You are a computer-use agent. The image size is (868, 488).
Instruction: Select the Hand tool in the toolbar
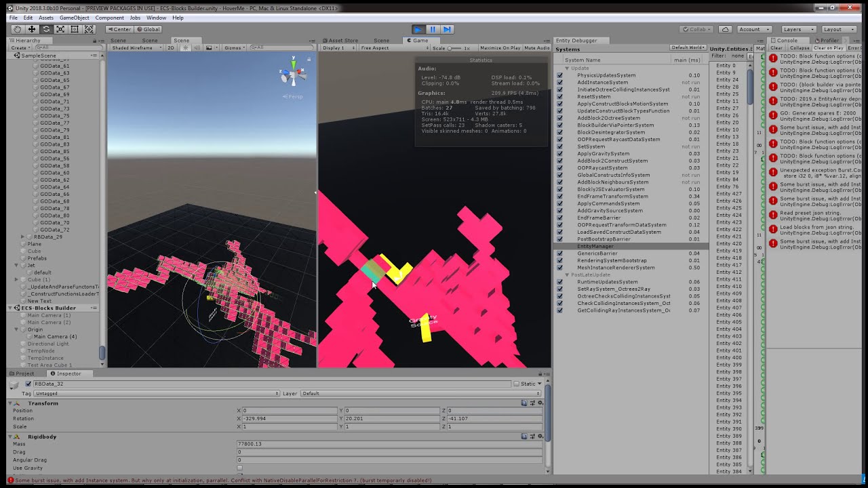[x=18, y=29]
